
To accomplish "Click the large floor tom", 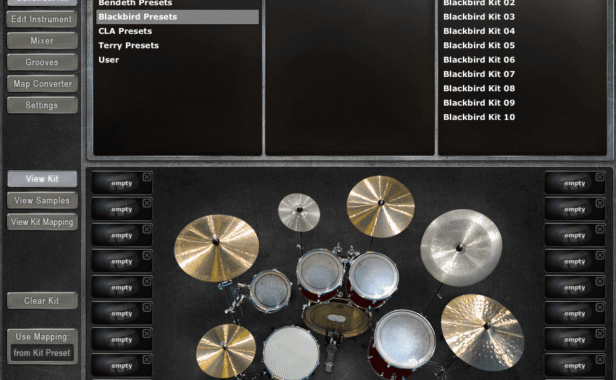I will click(x=404, y=340).
